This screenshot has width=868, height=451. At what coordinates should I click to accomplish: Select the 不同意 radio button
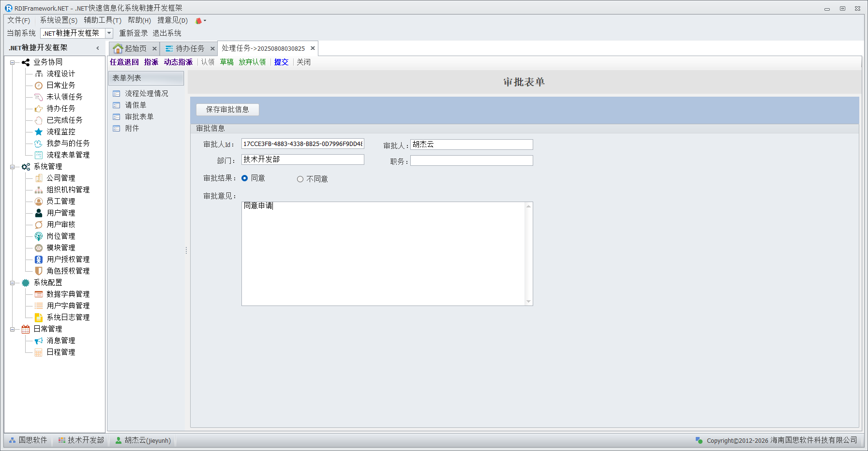click(300, 179)
